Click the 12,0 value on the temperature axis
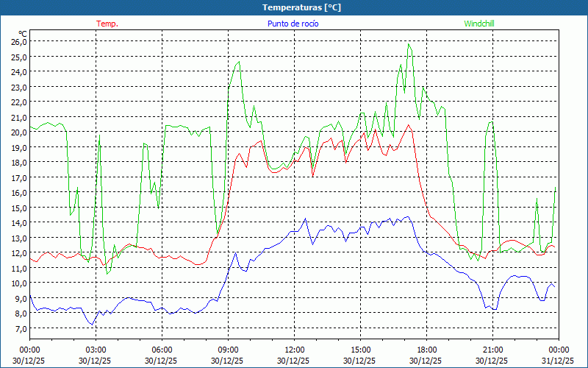This screenshot has height=368, width=588. 19,252
